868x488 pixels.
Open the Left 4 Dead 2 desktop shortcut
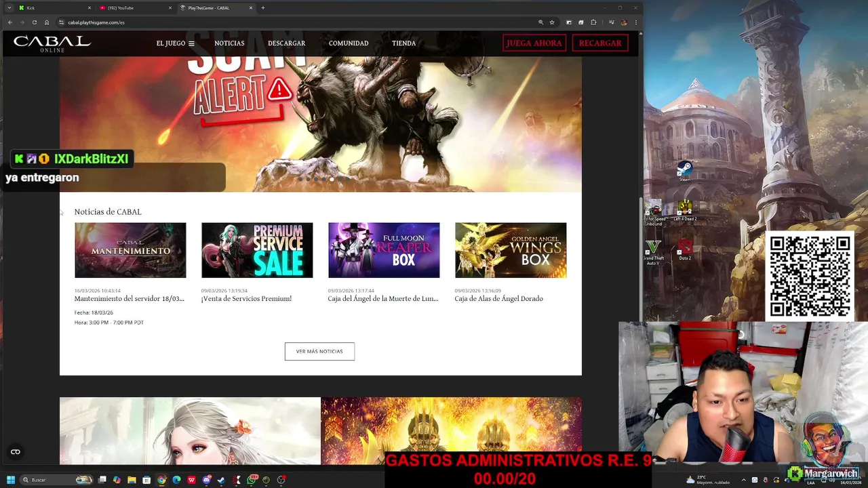click(685, 211)
